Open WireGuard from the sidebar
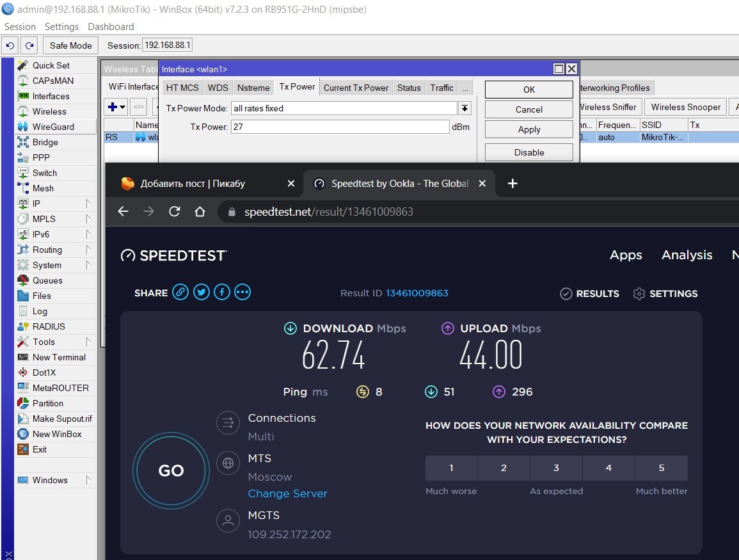This screenshot has width=739, height=560. (x=53, y=127)
